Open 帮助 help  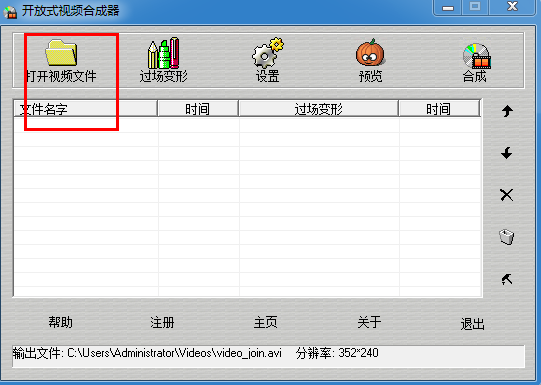[60, 322]
